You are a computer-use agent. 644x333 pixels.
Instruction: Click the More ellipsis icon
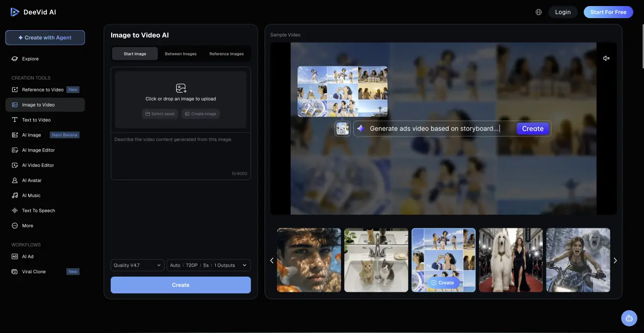pos(15,225)
